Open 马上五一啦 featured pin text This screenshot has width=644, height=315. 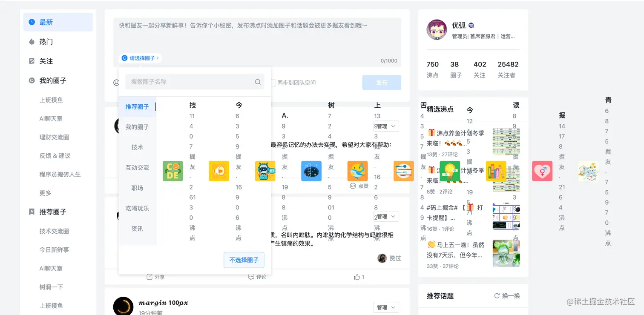pos(456,250)
